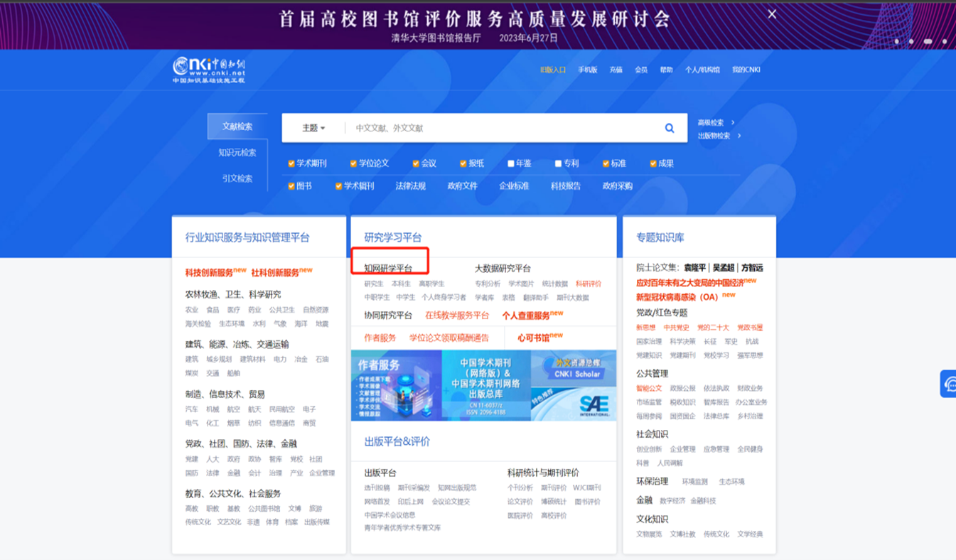Open the 选刊投稿 link under 出版平台
This screenshot has width=956, height=560.
click(x=377, y=488)
